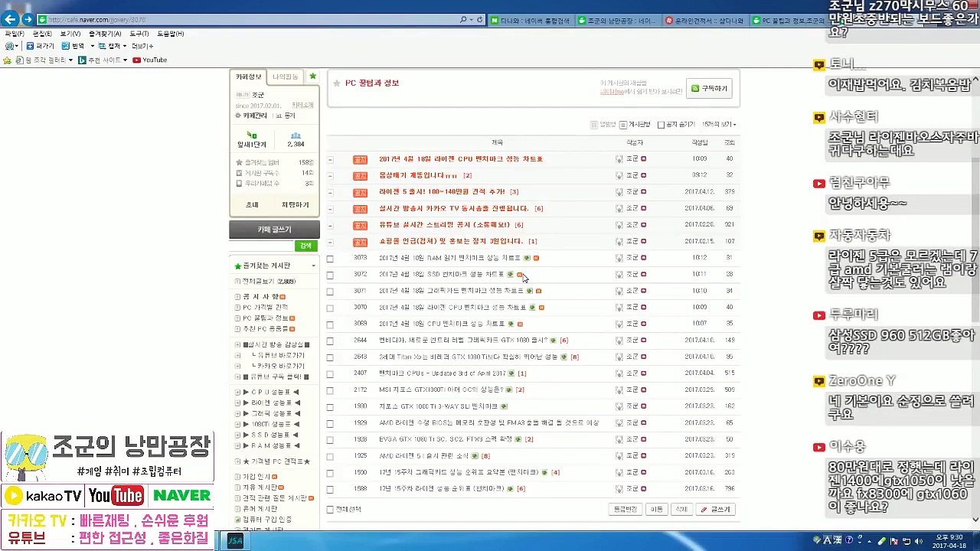Click the 퍼가기 toolbar icon

(31, 46)
